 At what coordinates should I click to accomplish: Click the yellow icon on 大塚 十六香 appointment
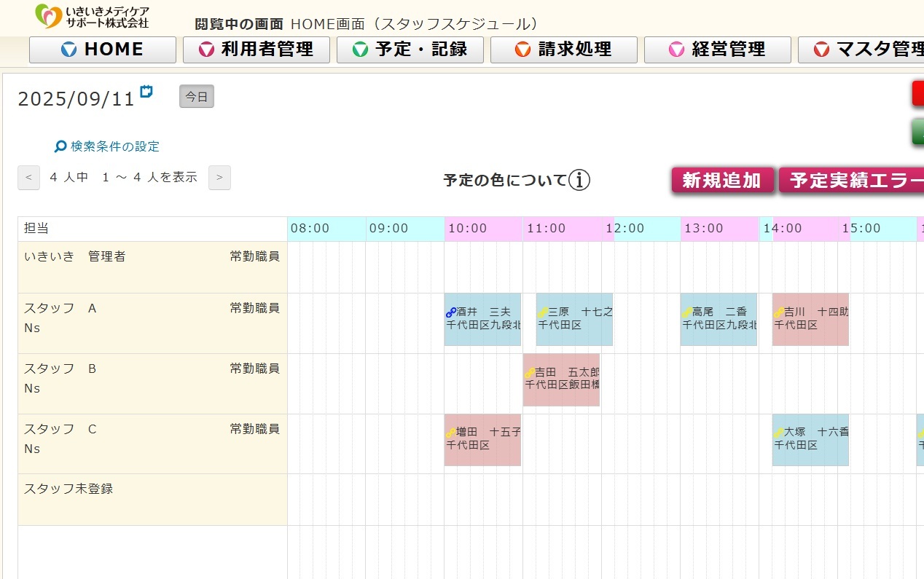778,433
